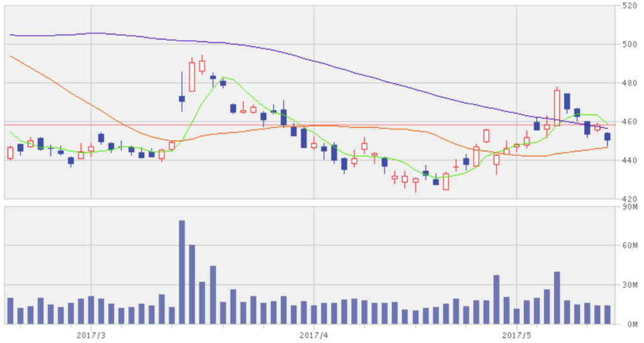The height and width of the screenshot is (343, 644).
Task: Select the 2017/5 date label
Action: pos(516,335)
